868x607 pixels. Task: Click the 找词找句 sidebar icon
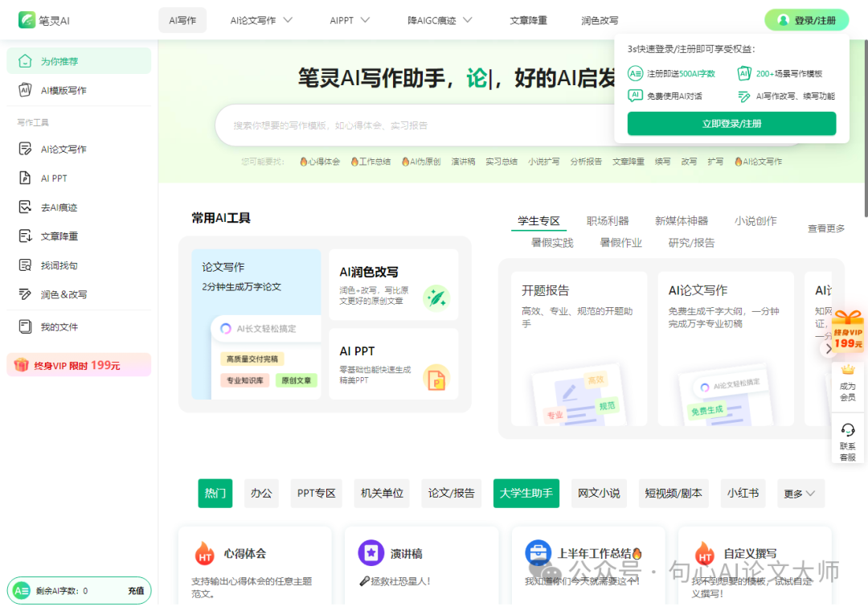[x=25, y=265]
